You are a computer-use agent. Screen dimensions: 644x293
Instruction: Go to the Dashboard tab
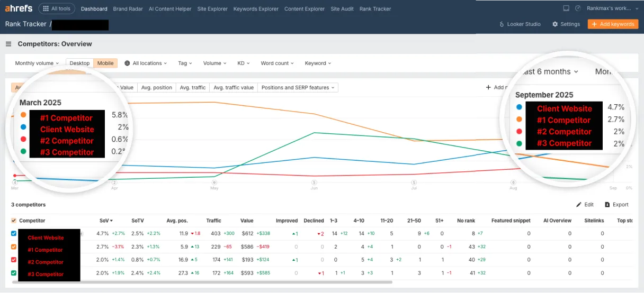(94, 9)
